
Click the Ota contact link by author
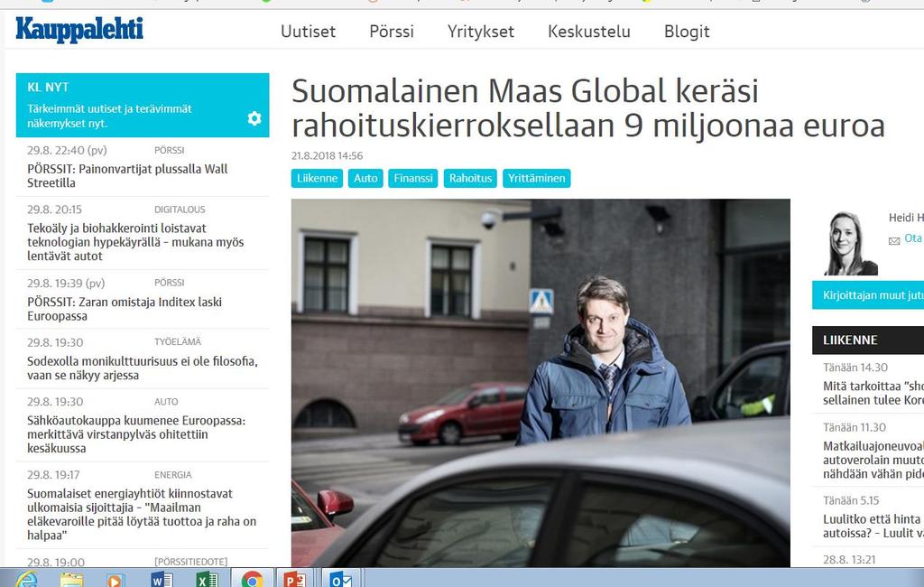tap(913, 238)
